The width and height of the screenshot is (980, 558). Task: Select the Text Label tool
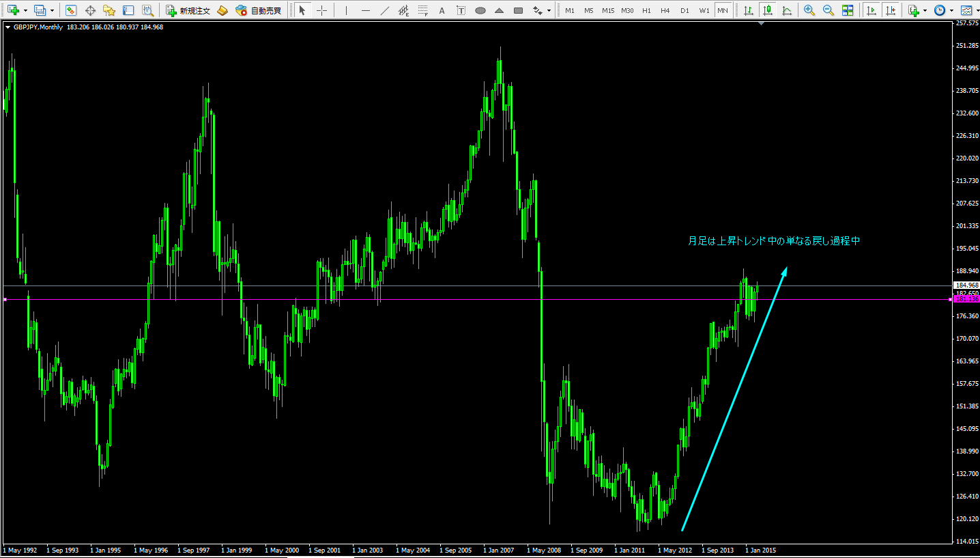(x=461, y=10)
